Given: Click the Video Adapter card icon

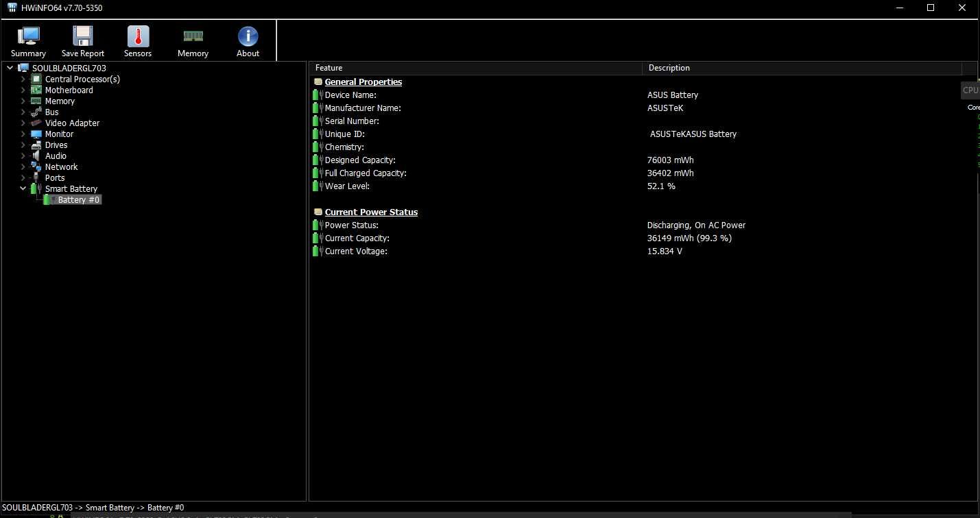Looking at the screenshot, I should point(36,123).
